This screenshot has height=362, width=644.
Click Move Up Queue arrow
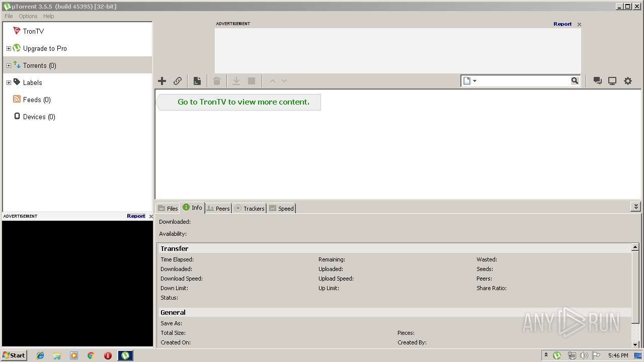tap(273, 81)
